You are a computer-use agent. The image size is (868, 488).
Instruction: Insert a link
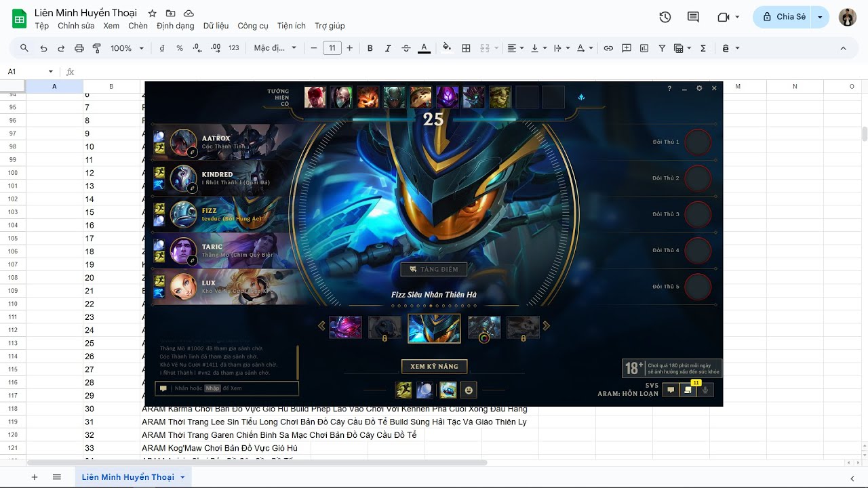(x=608, y=48)
